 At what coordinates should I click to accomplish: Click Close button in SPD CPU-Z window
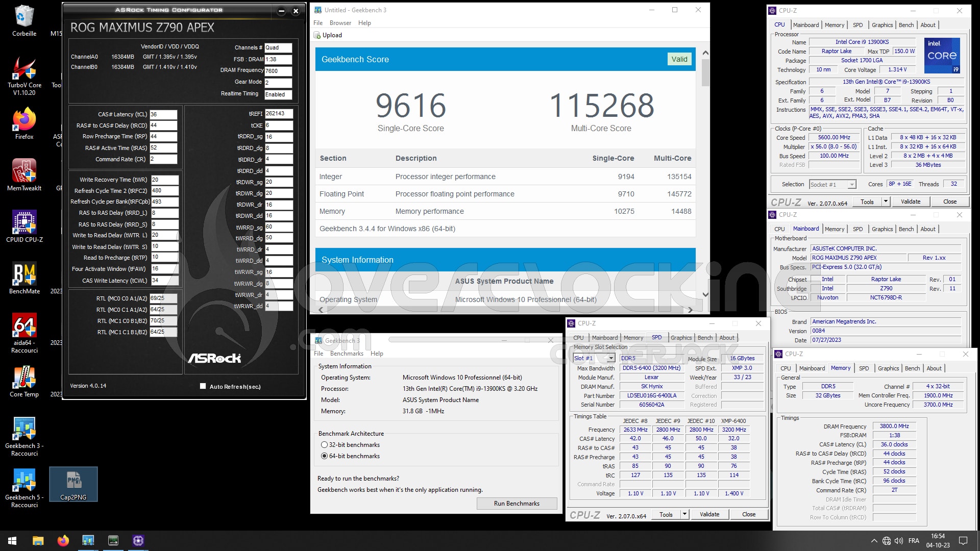tap(749, 514)
